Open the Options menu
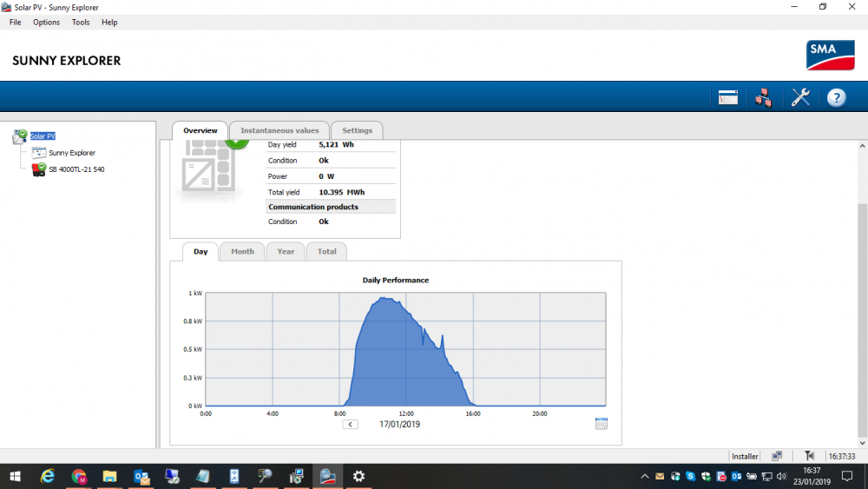 click(46, 23)
